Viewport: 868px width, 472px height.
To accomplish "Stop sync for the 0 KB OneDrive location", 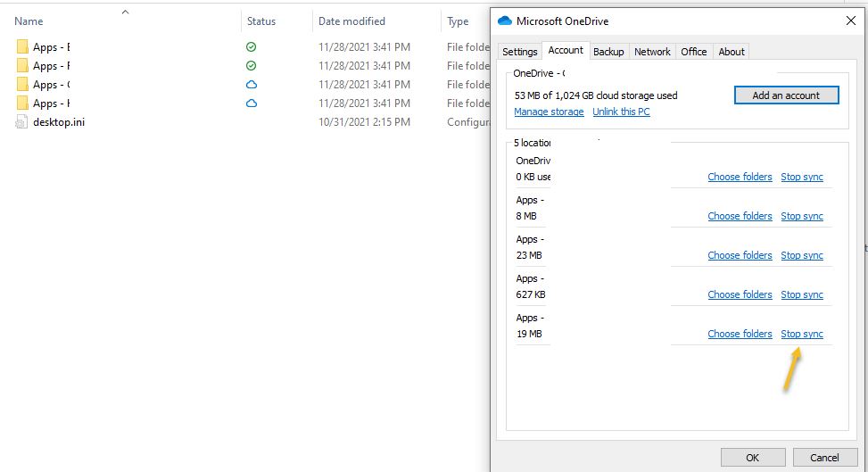I will coord(802,177).
